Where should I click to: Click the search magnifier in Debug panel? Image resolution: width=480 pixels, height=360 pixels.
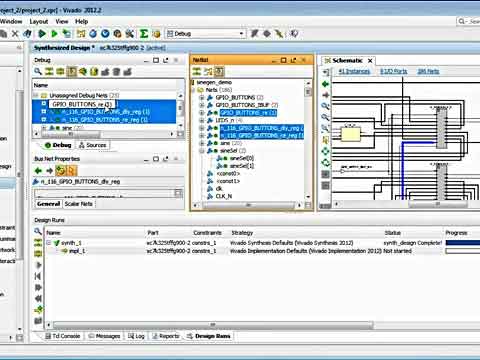pyautogui.click(x=38, y=71)
